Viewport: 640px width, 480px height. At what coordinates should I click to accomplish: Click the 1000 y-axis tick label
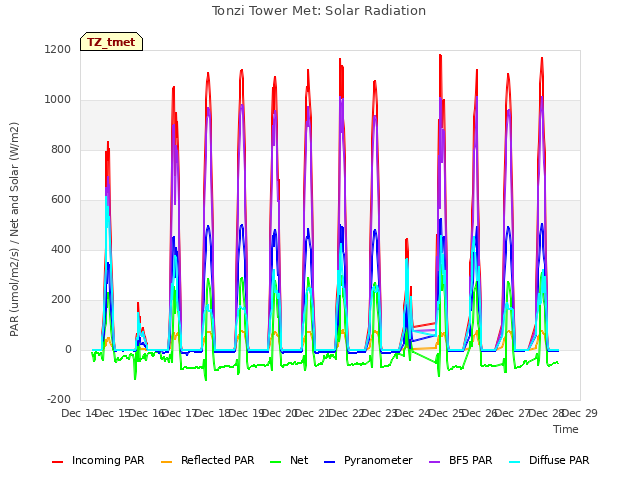(58, 100)
